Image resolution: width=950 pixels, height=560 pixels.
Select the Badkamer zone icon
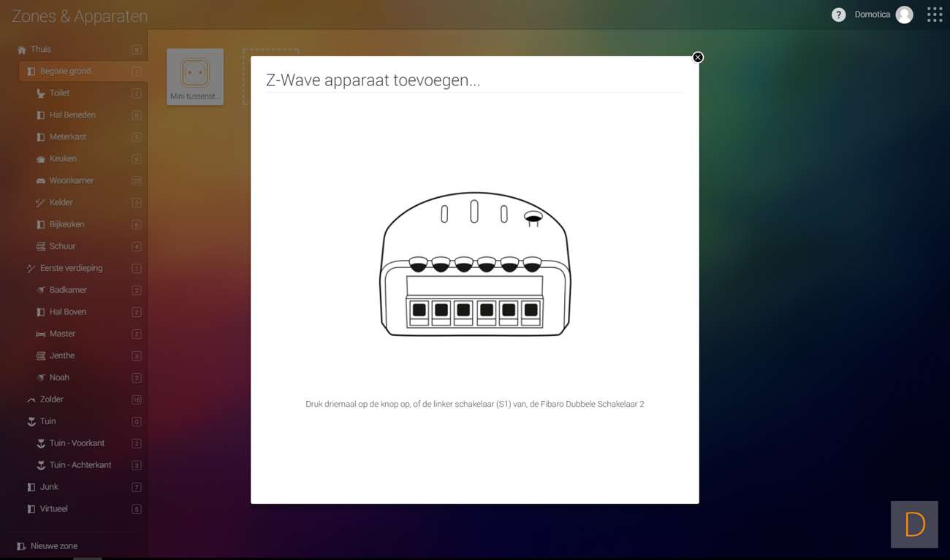pos(41,291)
